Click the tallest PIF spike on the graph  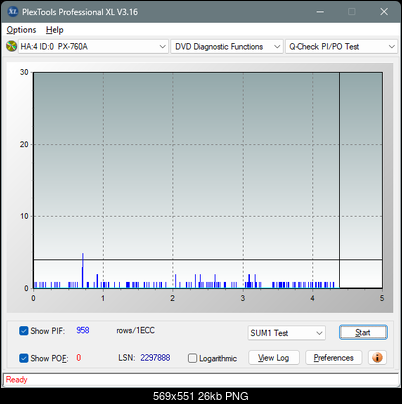[83, 270]
